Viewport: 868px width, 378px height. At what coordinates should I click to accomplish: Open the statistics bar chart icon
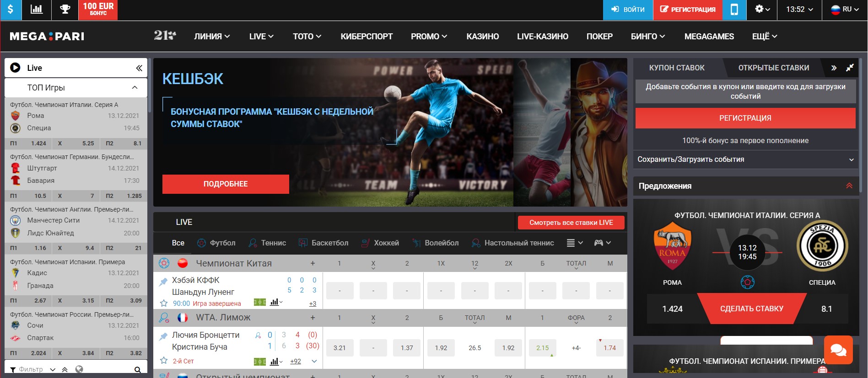click(x=36, y=10)
